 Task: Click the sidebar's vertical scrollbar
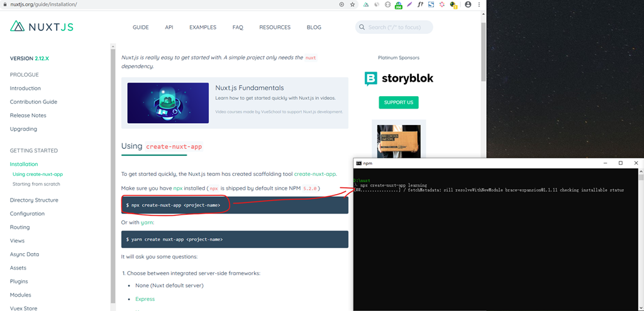[113, 177]
